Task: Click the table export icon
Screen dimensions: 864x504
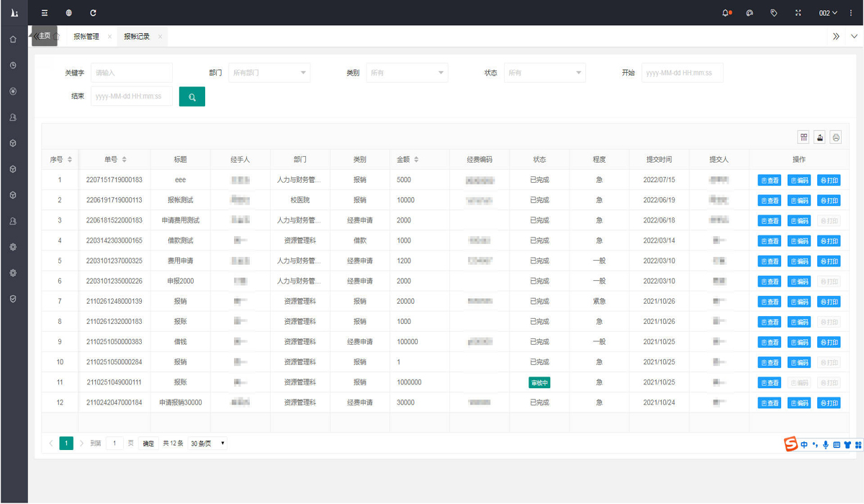Action: (x=819, y=137)
